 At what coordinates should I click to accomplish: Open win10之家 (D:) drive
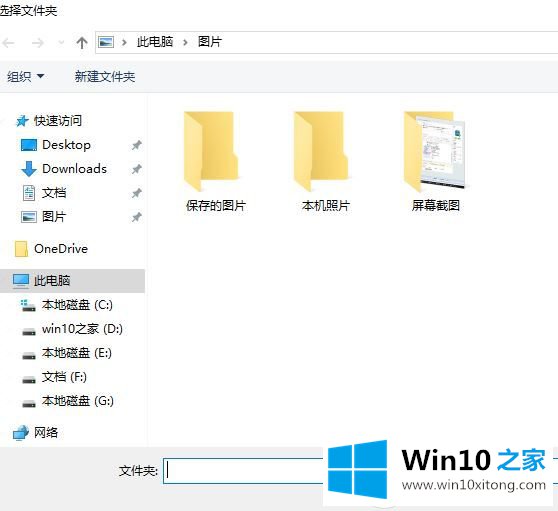point(82,329)
